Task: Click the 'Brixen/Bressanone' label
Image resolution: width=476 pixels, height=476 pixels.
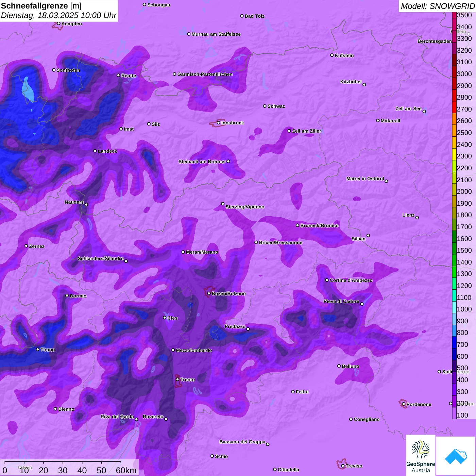Action: tap(280, 242)
